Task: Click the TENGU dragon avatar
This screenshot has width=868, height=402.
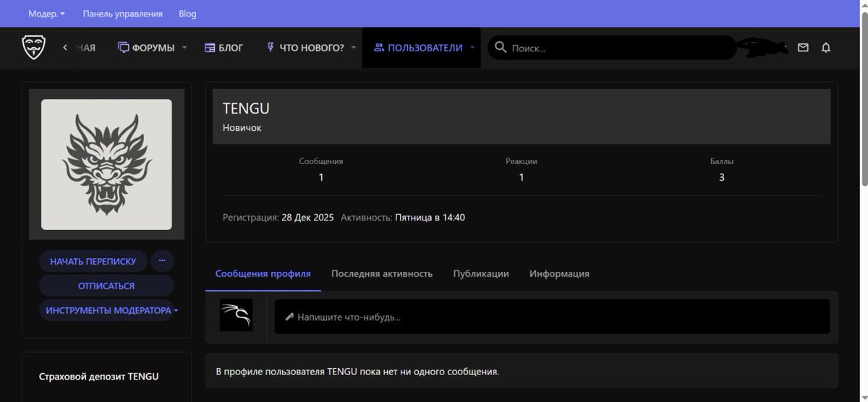Action: (x=106, y=164)
